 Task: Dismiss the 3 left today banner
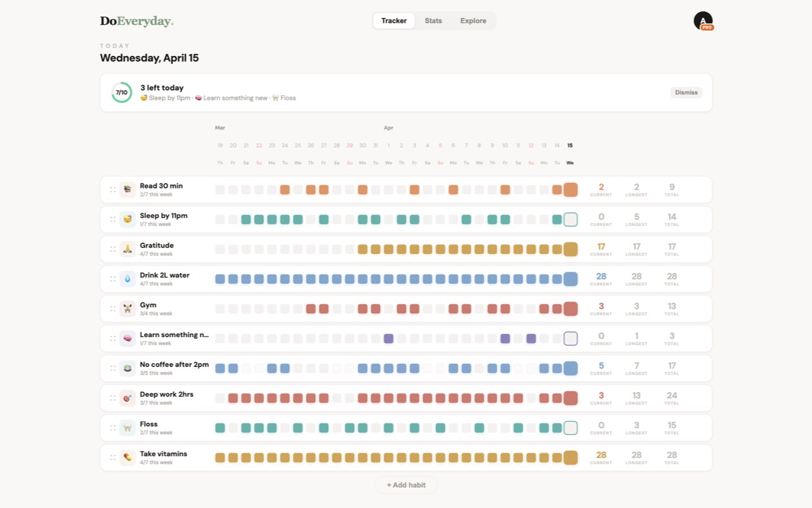coord(686,93)
